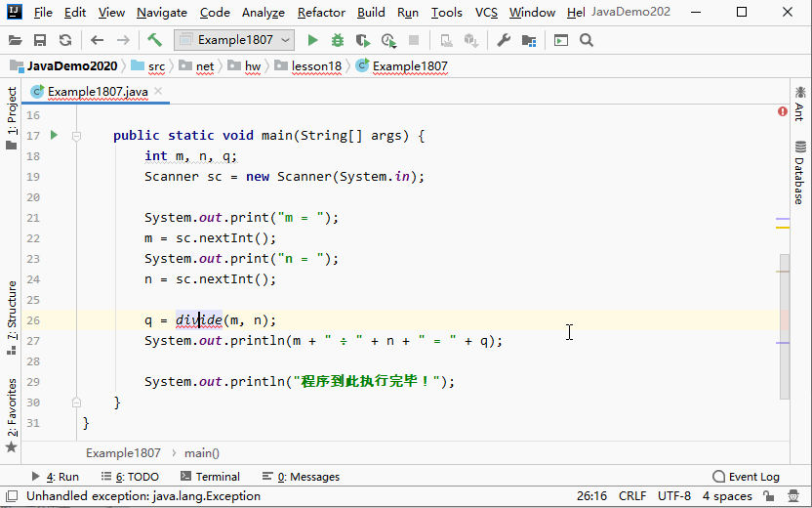This screenshot has height=508, width=812.
Task: Open the Build menu
Action: click(x=371, y=13)
